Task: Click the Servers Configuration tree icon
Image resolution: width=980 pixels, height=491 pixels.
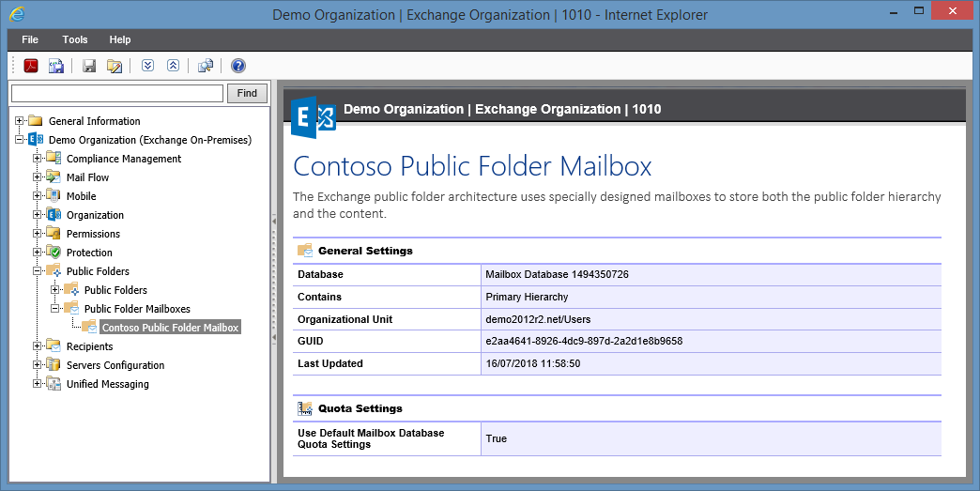Action: click(x=54, y=364)
